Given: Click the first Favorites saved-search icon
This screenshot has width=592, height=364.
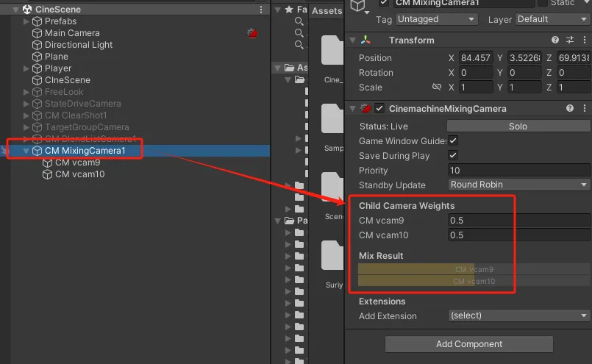Looking at the screenshot, I should click(299, 21).
